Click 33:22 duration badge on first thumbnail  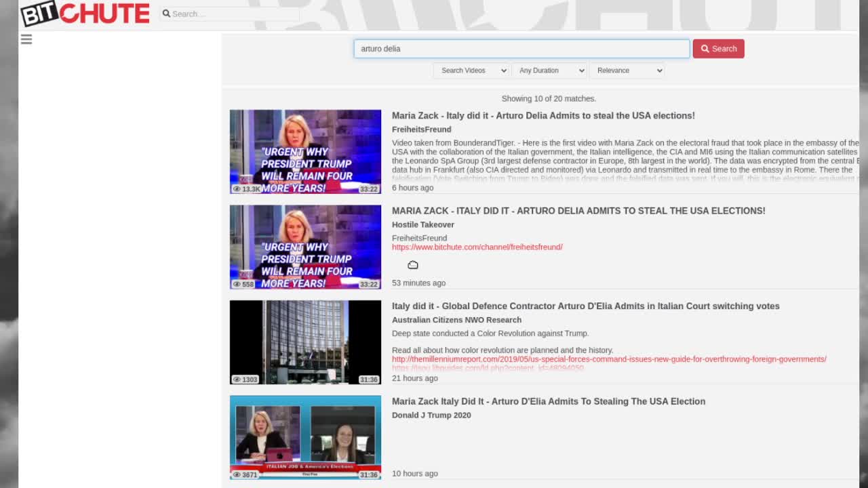pyautogui.click(x=369, y=189)
